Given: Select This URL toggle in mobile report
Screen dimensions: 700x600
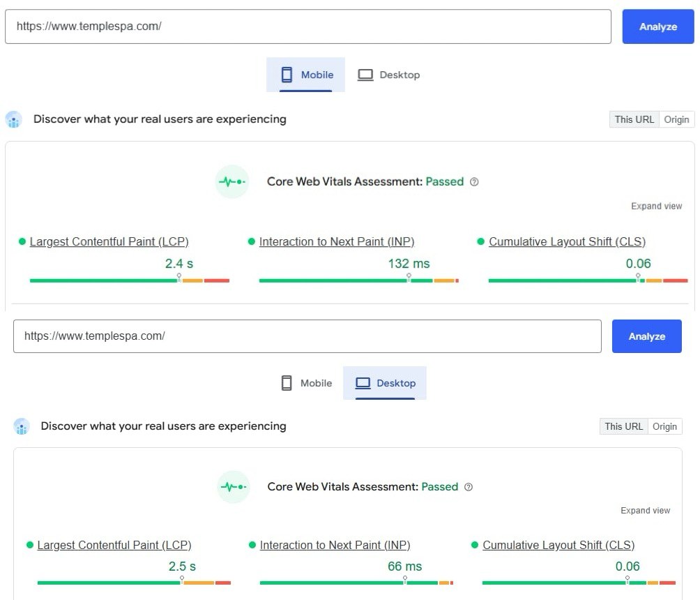Looking at the screenshot, I should pos(634,119).
